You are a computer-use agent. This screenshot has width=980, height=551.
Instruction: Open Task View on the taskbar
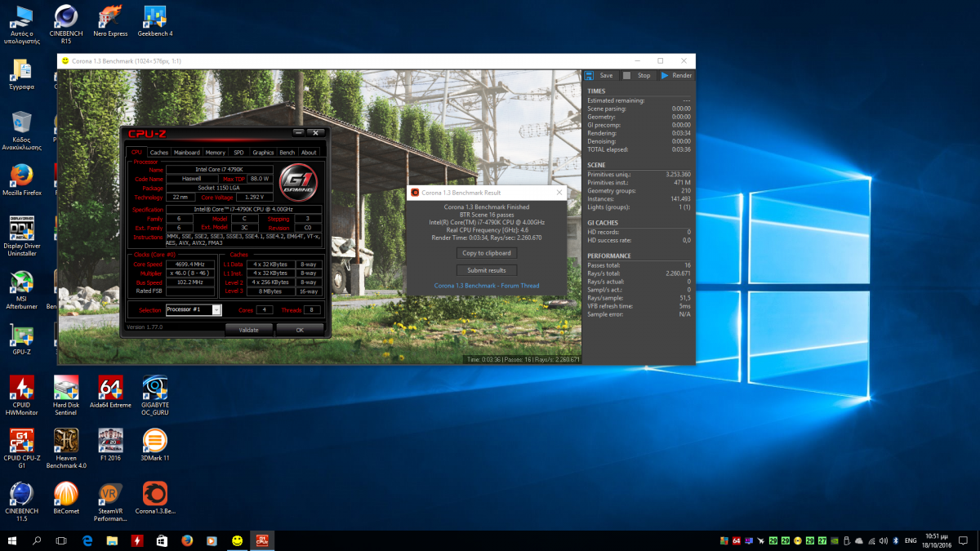(x=61, y=540)
